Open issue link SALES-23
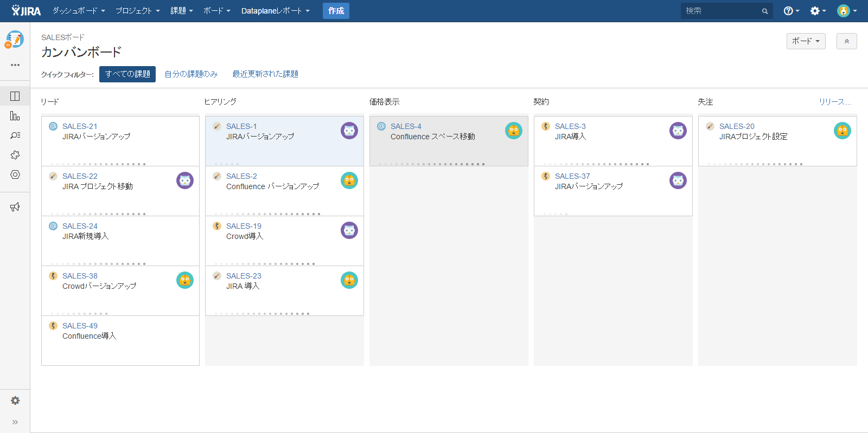 click(x=244, y=276)
